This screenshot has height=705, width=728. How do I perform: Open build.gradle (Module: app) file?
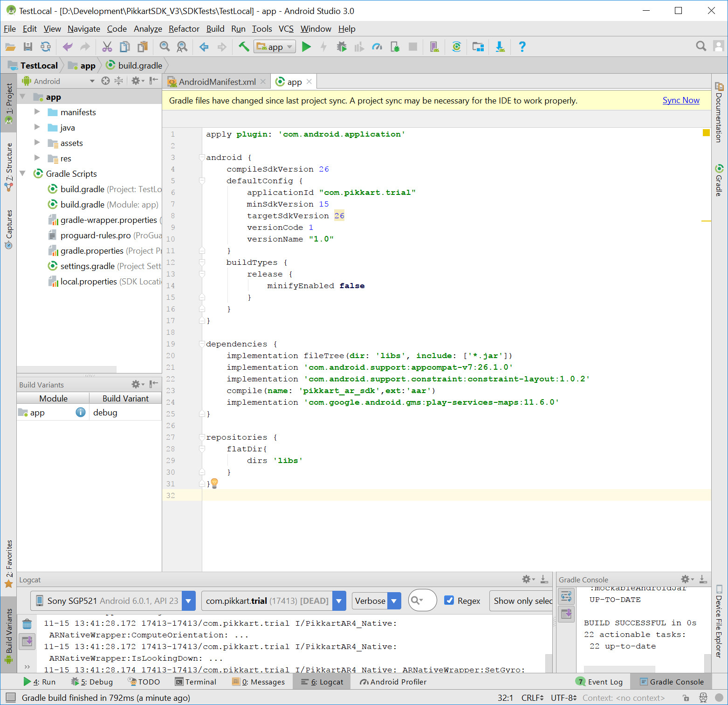[x=103, y=204]
